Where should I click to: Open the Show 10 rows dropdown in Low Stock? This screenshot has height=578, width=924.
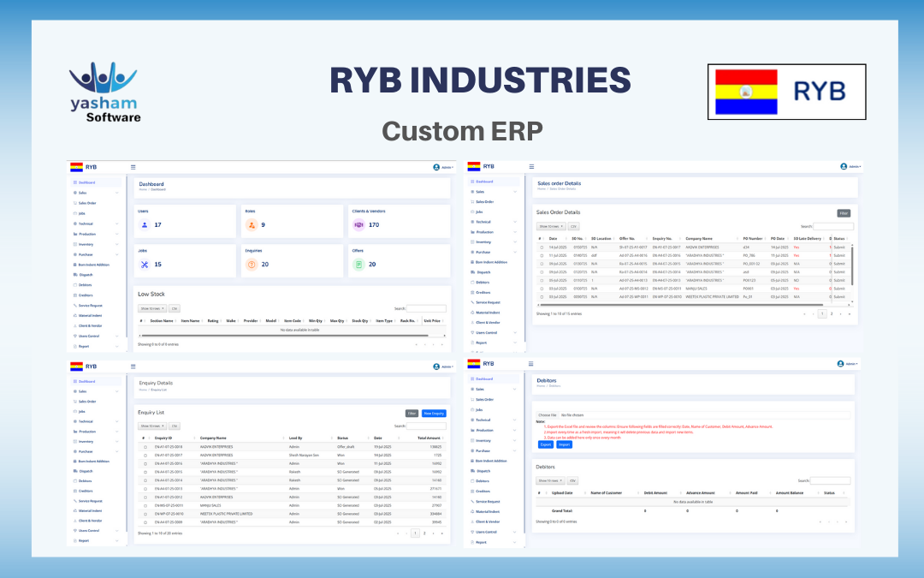tap(151, 308)
